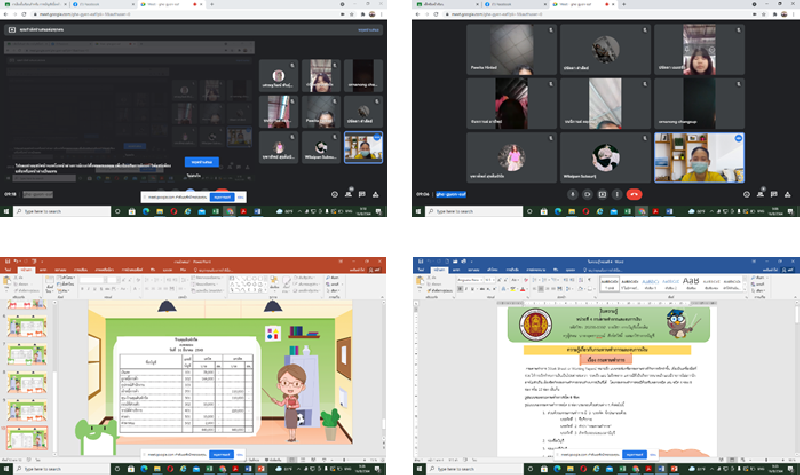This screenshot has width=800, height=475.
Task: Pin the masked presenter's video tile in the right Meet window
Action: [x=692, y=157]
